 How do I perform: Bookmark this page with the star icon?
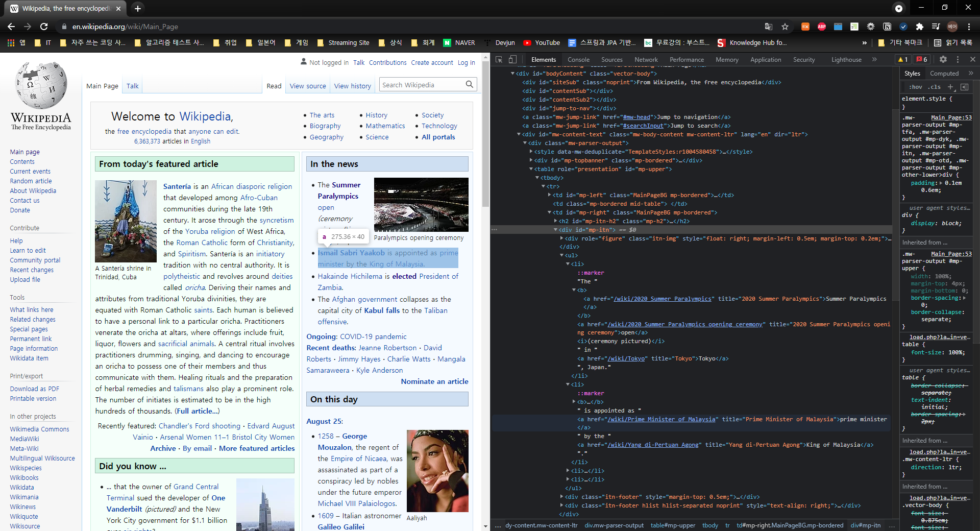[785, 27]
